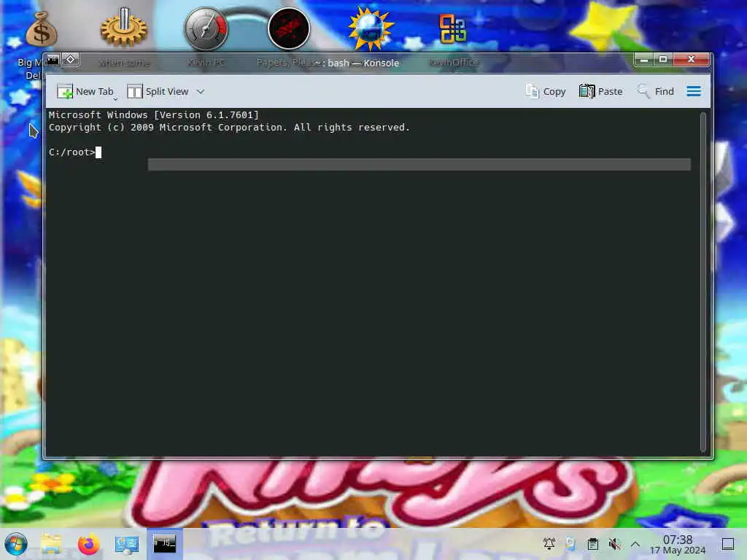Image resolution: width=747 pixels, height=560 pixels.
Task: Open the Start menu orb
Action: (16, 544)
